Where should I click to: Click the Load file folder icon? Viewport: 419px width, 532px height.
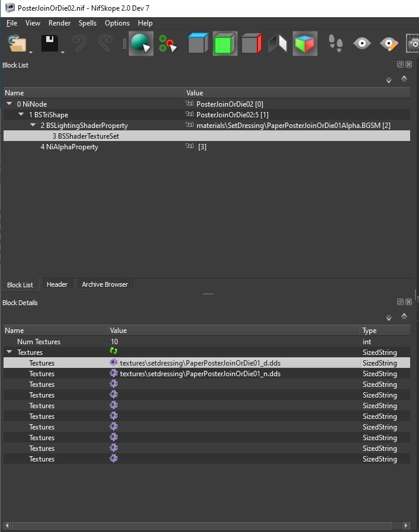pyautogui.click(x=17, y=44)
